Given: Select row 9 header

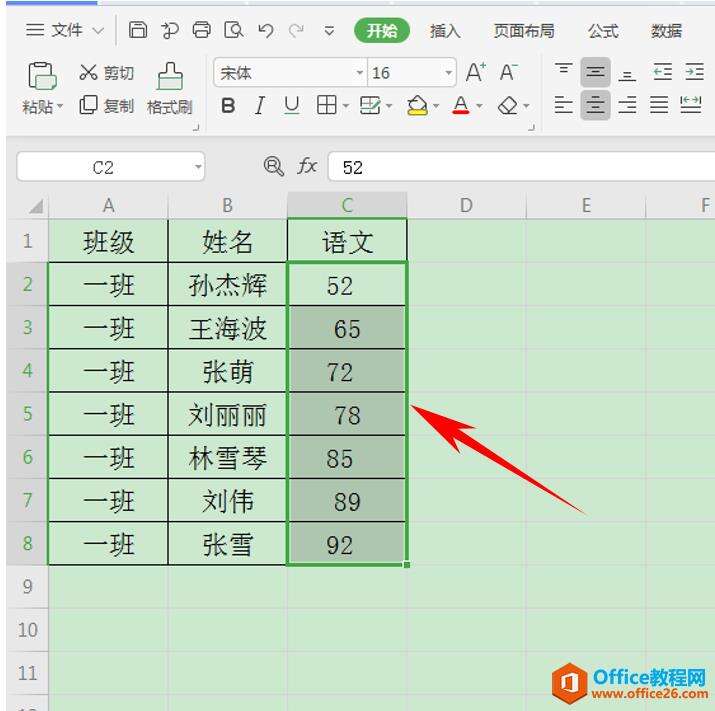Looking at the screenshot, I should [x=27, y=586].
